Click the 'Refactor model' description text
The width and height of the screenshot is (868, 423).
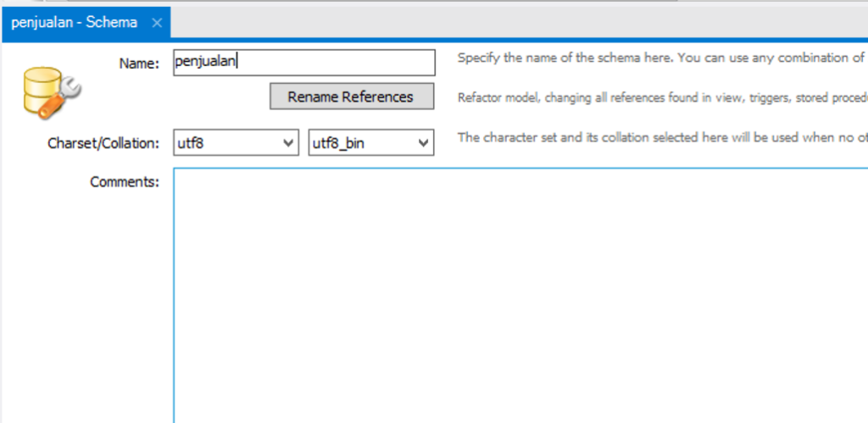[663, 97]
